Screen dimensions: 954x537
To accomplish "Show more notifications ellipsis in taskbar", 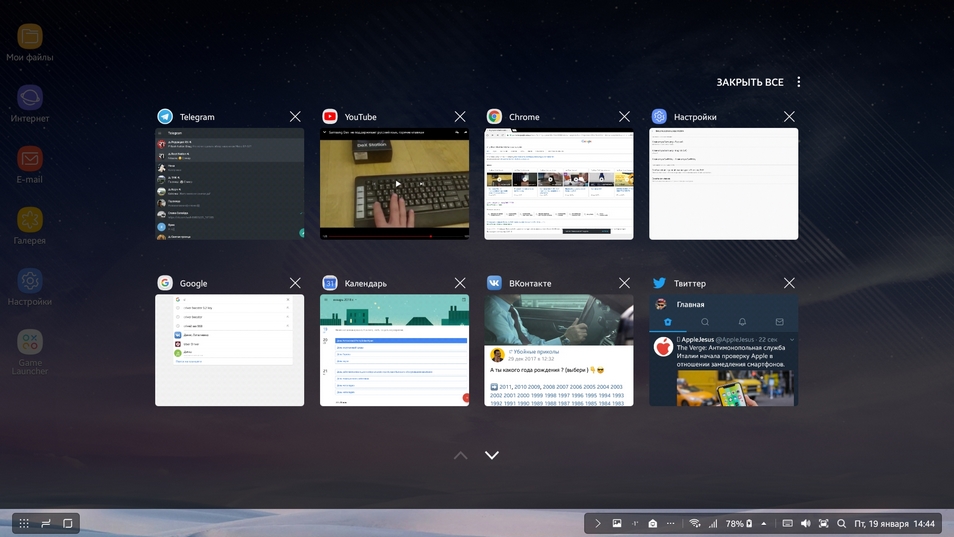I will click(670, 523).
